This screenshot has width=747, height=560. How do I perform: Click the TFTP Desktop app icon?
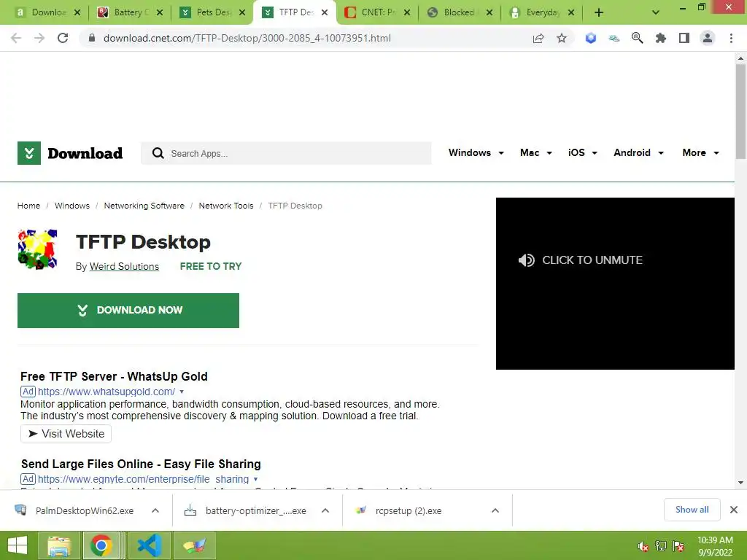point(37,249)
